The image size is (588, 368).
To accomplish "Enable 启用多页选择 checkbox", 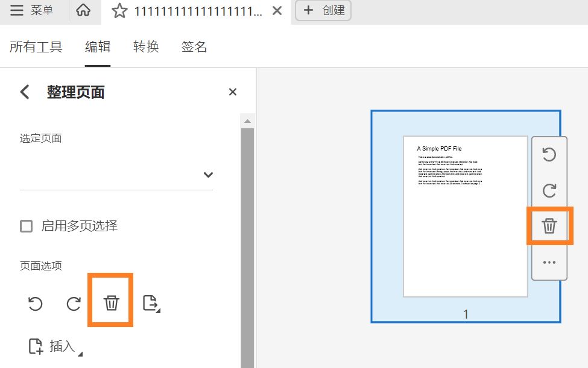I will pos(26,225).
